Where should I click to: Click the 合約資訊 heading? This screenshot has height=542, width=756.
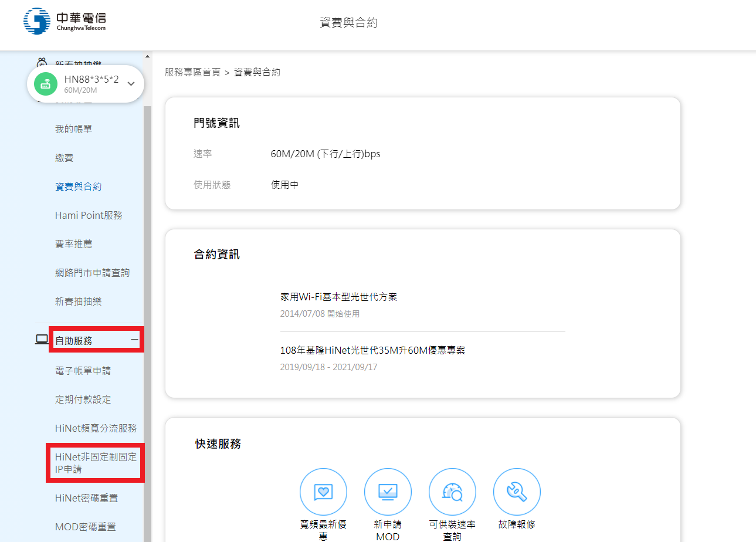coord(216,255)
